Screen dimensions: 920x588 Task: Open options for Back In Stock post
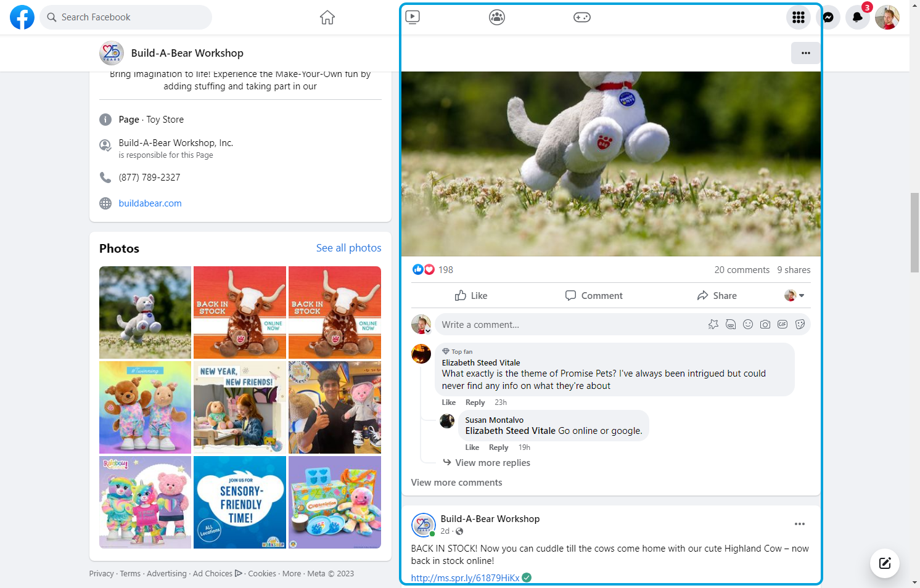(x=800, y=524)
